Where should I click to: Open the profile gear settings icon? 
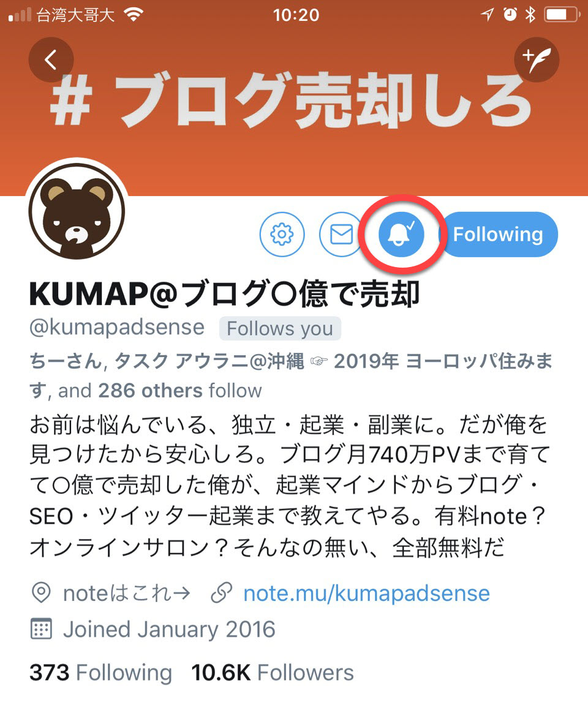point(282,234)
